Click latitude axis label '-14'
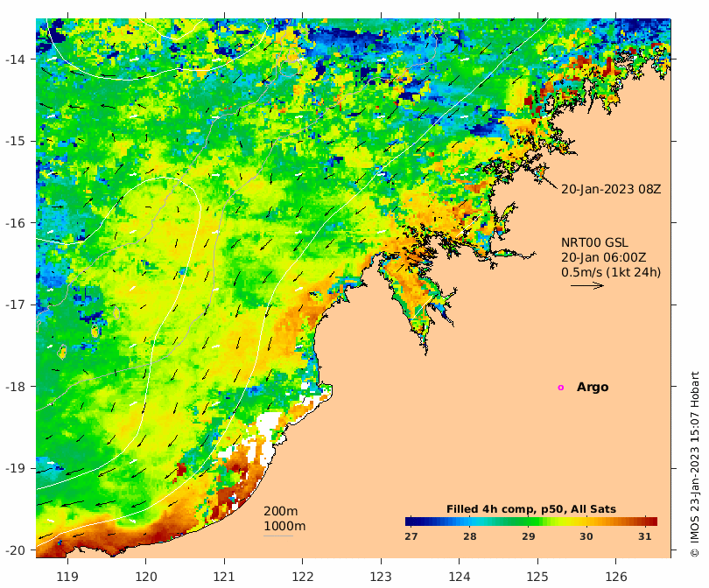Image resolution: width=709 pixels, height=588 pixels. coord(15,59)
